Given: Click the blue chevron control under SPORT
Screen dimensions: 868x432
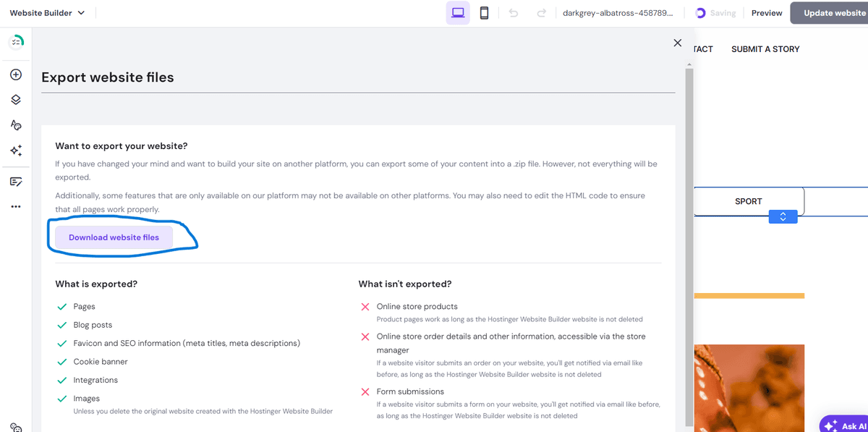Looking at the screenshot, I should point(783,216).
